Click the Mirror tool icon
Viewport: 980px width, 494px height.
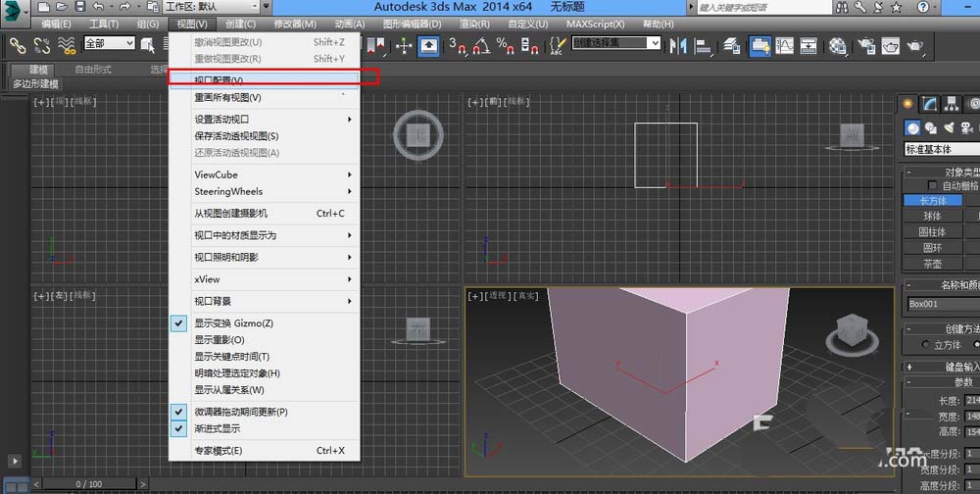pos(678,46)
